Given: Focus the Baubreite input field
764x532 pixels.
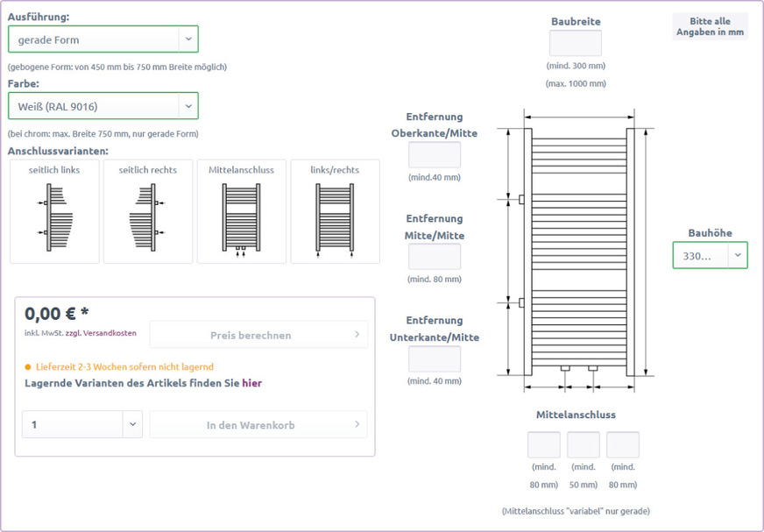Looking at the screenshot, I should (x=575, y=43).
